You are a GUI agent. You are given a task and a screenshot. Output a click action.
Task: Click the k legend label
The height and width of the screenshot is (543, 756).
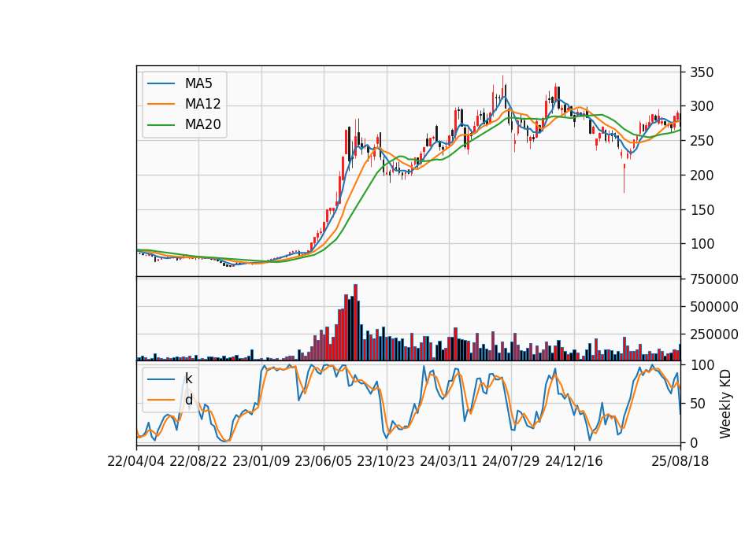pos(188,379)
